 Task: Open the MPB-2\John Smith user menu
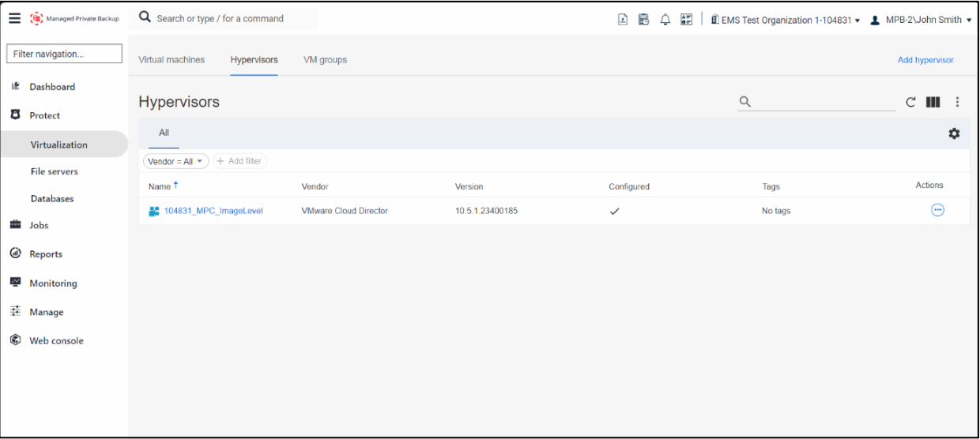921,19
